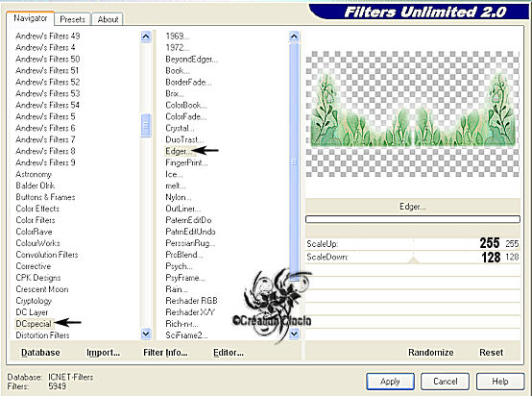The height and width of the screenshot is (396, 532).
Task: Randomize the filter settings
Action: click(x=430, y=353)
